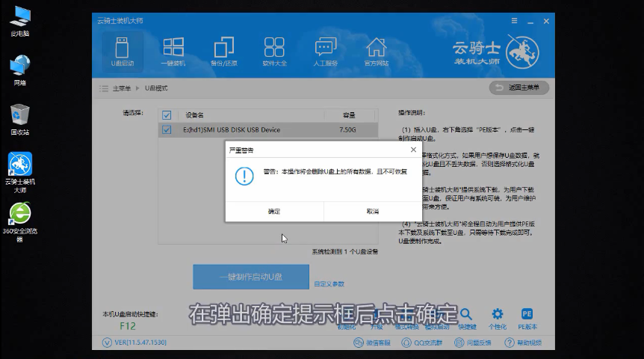The height and width of the screenshot is (359, 644).
Task: Click the U盘模式 breadcrumb
Action: click(156, 88)
